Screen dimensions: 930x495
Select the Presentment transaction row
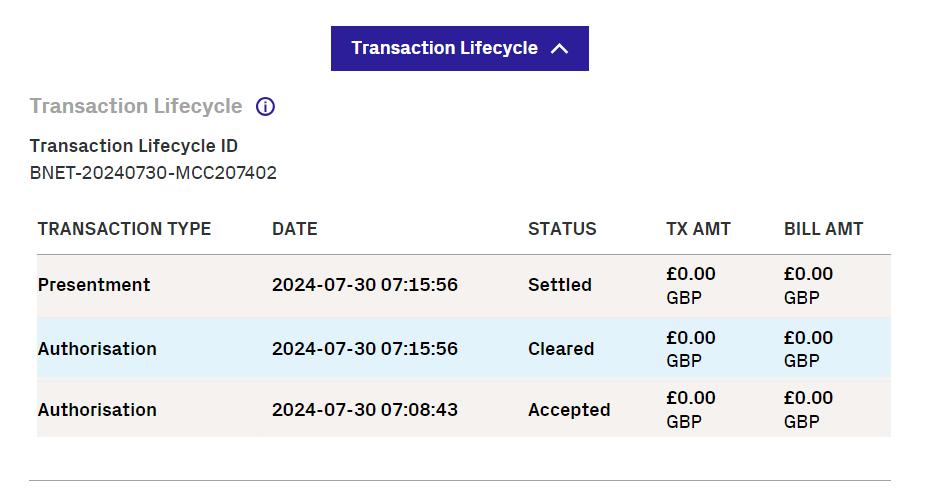[94, 285]
